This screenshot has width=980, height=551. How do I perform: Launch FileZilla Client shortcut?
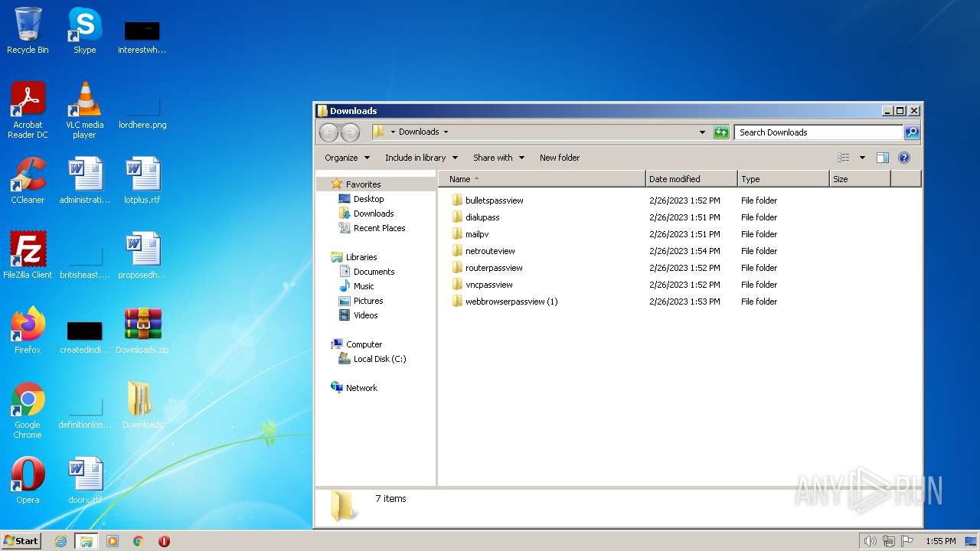28,256
